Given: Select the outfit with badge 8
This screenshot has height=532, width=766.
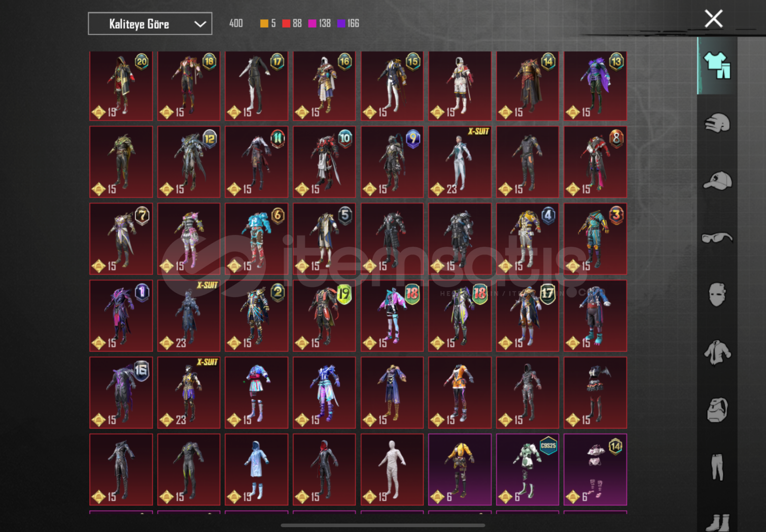Looking at the screenshot, I should (595, 162).
